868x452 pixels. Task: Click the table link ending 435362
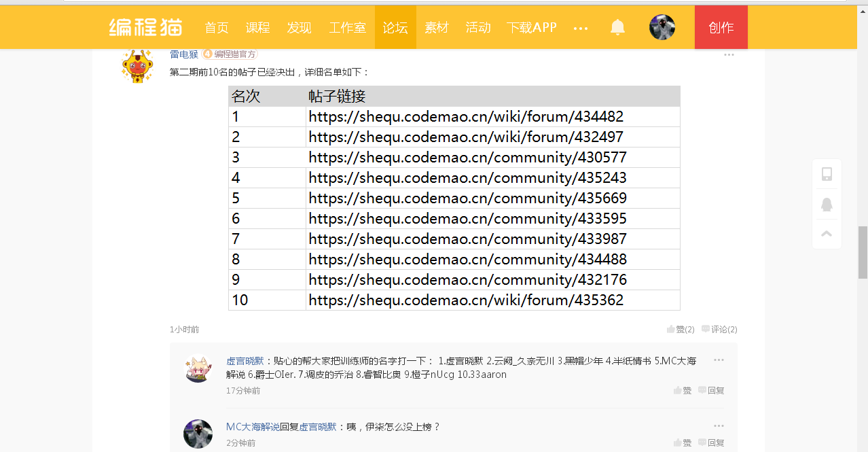click(x=466, y=300)
